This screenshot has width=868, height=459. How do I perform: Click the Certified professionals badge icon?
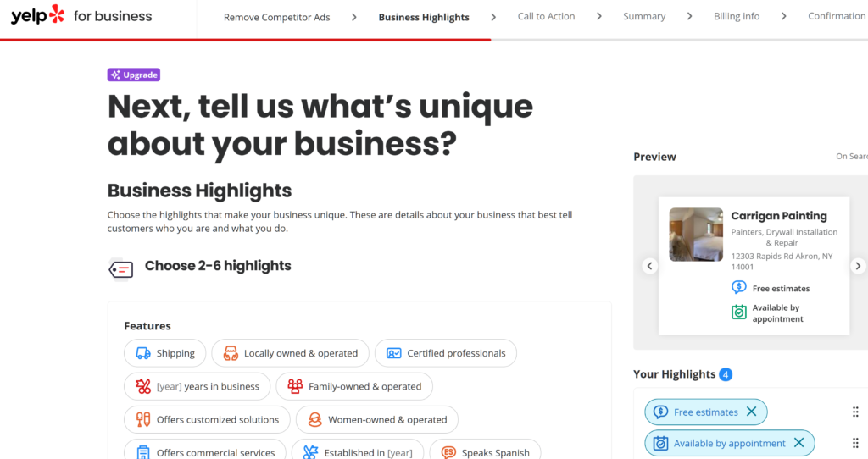pos(393,353)
